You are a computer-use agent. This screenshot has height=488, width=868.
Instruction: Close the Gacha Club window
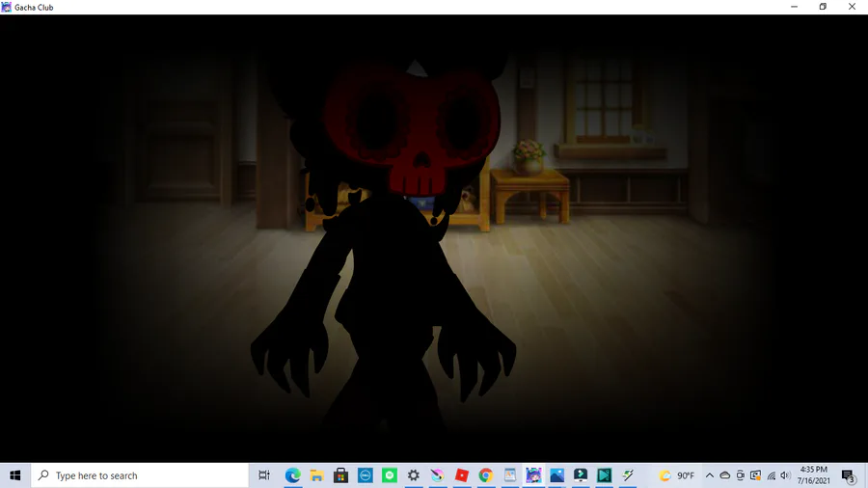852,7
